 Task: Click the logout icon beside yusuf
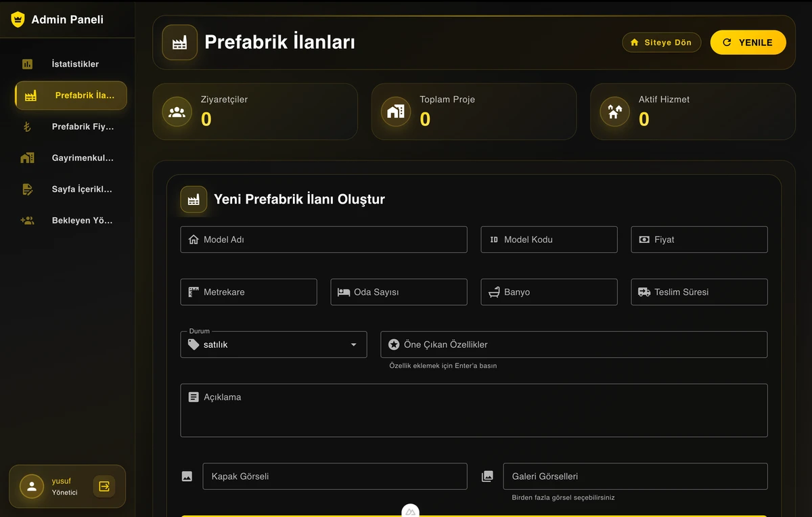(104, 486)
